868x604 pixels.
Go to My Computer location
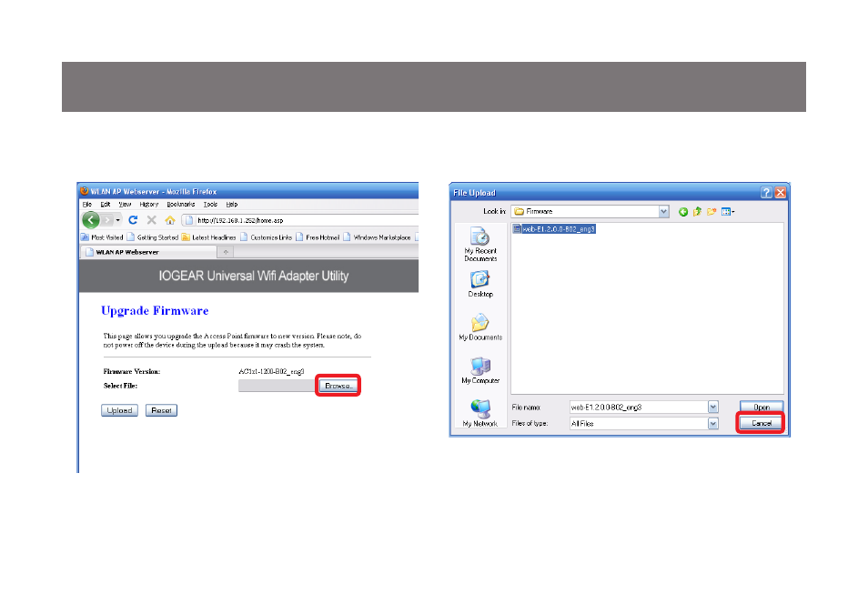(x=480, y=370)
